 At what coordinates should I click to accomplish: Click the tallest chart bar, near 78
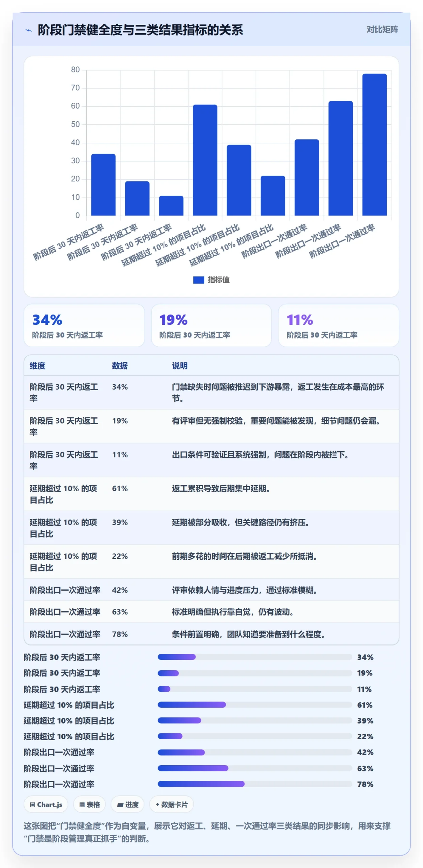tap(374, 145)
